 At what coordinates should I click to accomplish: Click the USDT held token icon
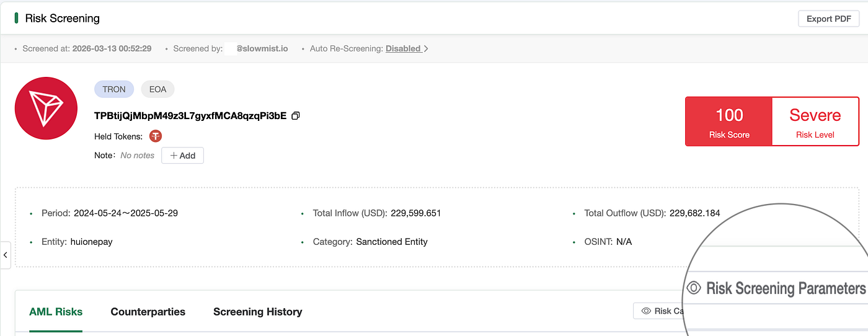point(156,136)
